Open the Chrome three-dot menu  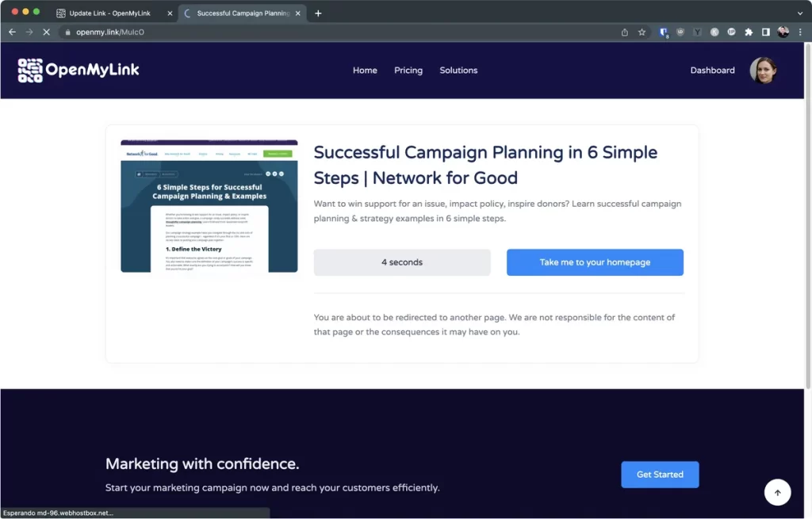click(800, 32)
